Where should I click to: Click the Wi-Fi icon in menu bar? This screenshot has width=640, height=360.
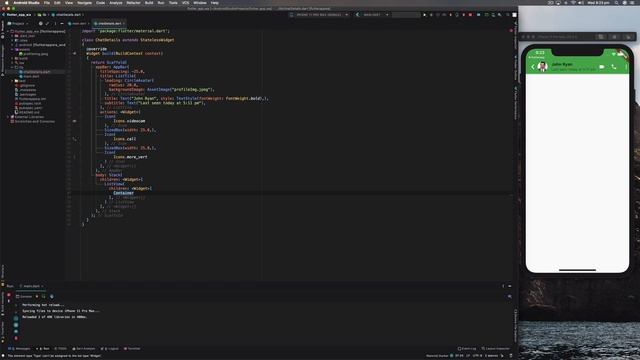[573, 2]
